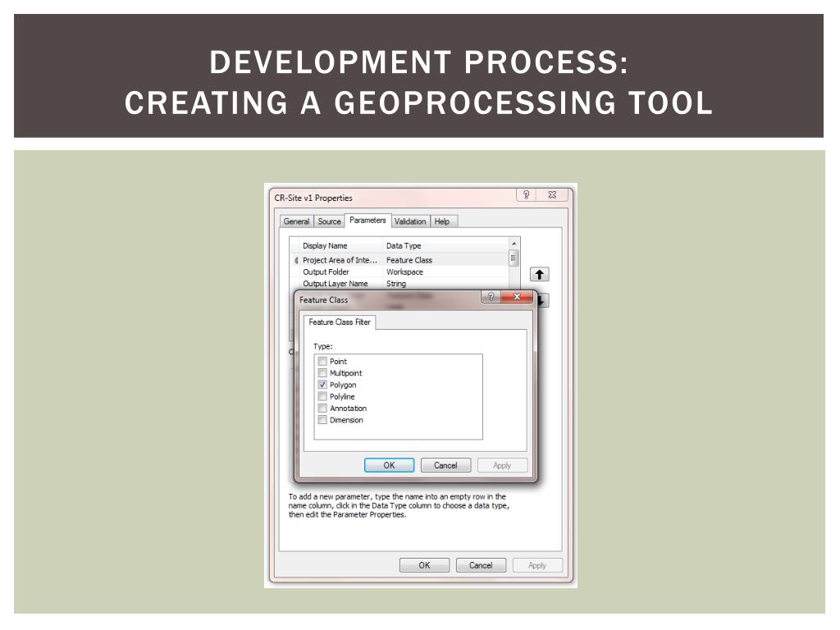Click Apply in Feature Class dialog
This screenshot has height=630, width=840.
(x=502, y=465)
